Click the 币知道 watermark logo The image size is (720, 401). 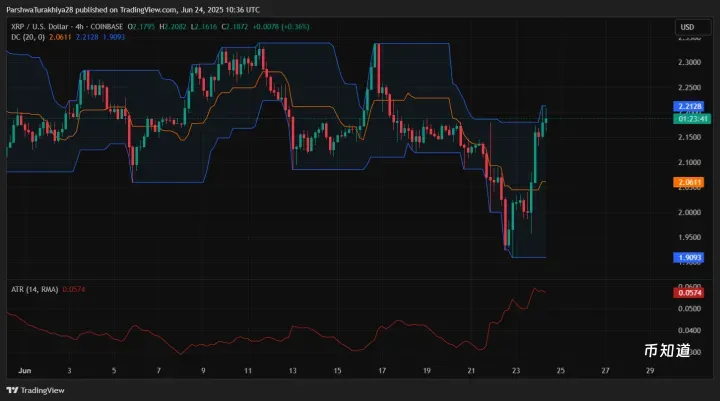667,351
